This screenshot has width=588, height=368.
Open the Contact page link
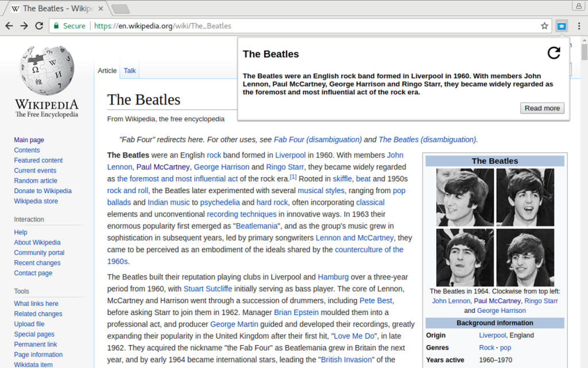(33, 273)
